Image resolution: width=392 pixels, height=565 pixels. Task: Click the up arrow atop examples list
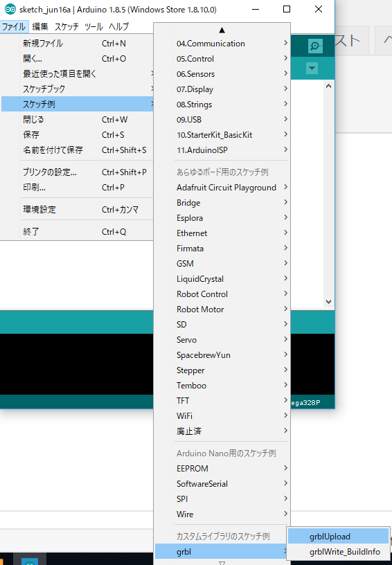tap(222, 30)
